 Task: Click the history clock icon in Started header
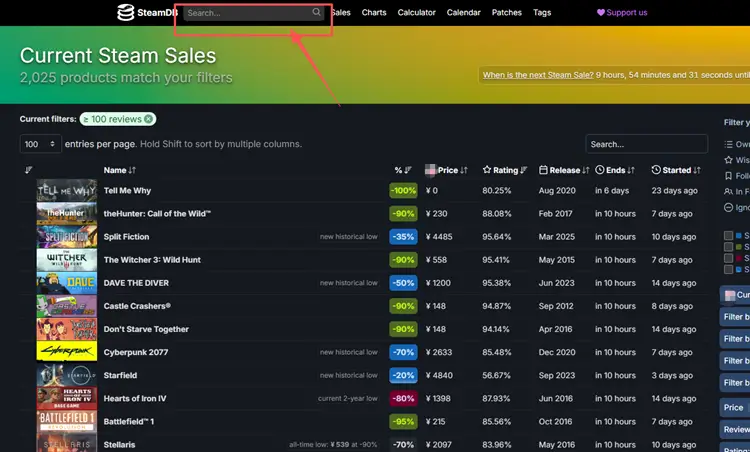[x=656, y=170]
